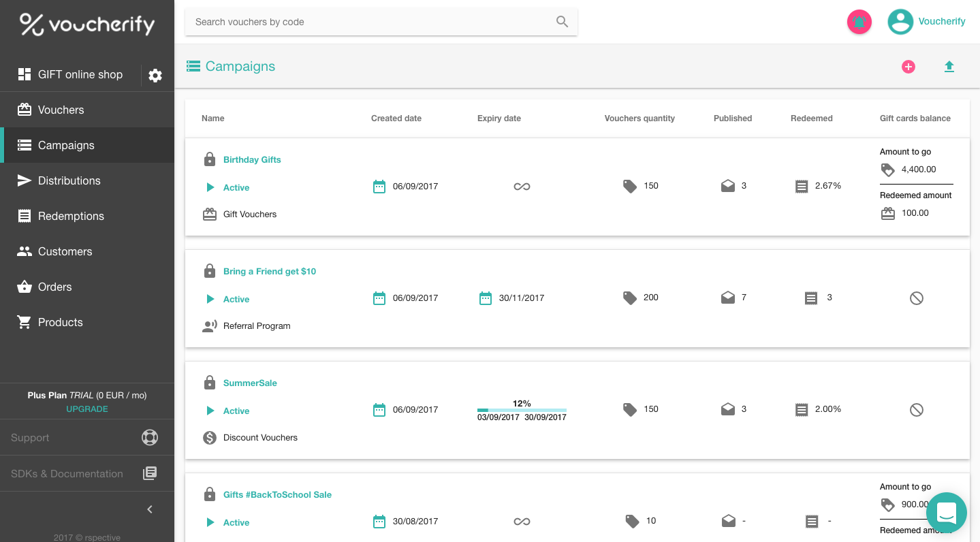Click the UPGRADE plan link
Viewport: 980px width, 542px height.
pyautogui.click(x=87, y=409)
